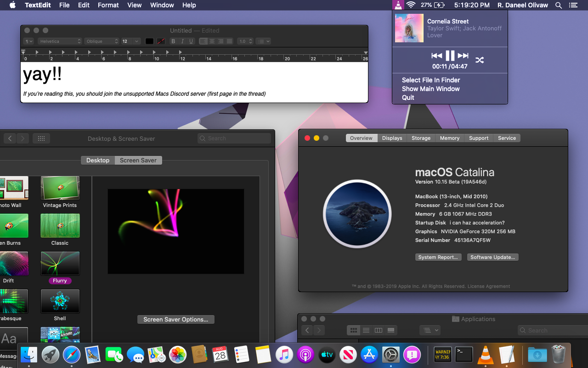The height and width of the screenshot is (368, 588).
Task: Switch to the Memory tab in About This Mac
Action: (x=450, y=138)
